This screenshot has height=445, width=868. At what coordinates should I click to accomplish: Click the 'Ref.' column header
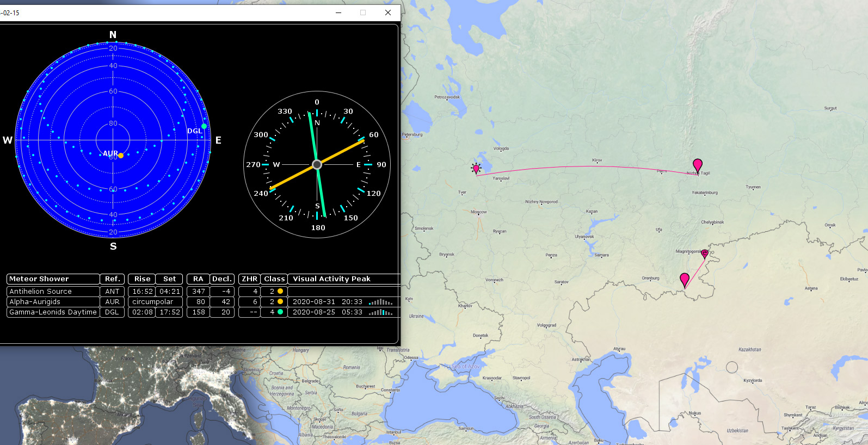pyautogui.click(x=113, y=279)
